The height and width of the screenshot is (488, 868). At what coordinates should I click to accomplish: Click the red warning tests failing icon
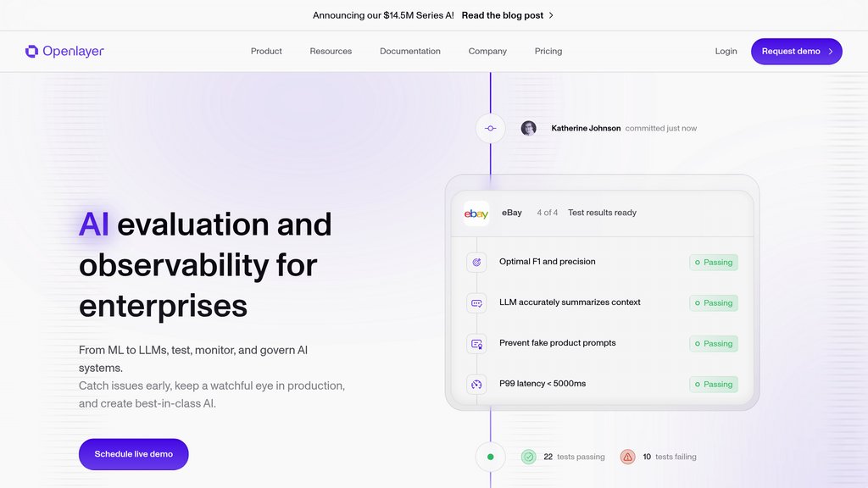click(x=627, y=457)
